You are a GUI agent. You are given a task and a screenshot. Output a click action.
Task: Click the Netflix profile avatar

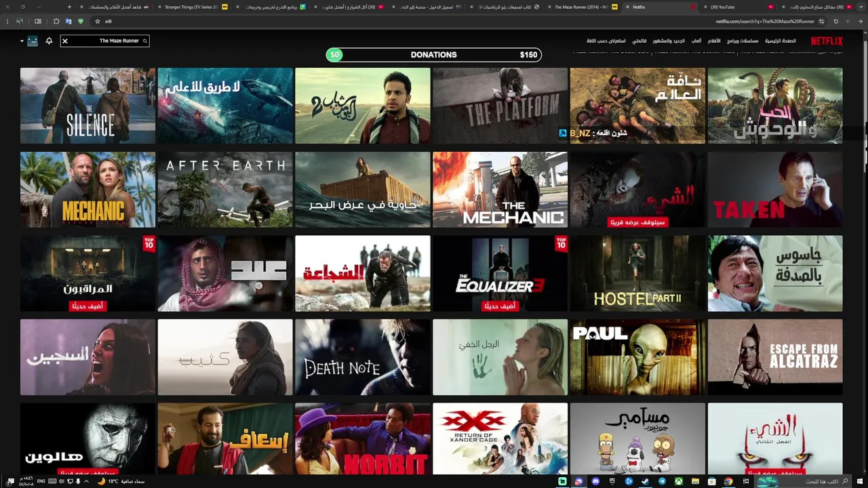(33, 41)
